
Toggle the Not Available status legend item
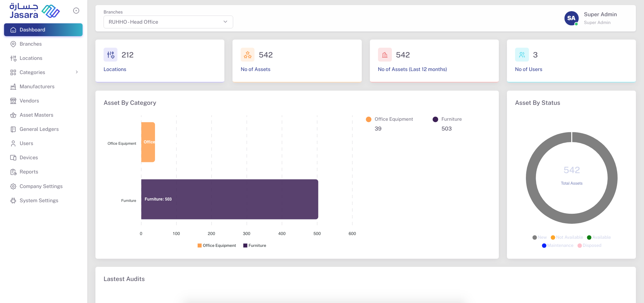[567, 237]
